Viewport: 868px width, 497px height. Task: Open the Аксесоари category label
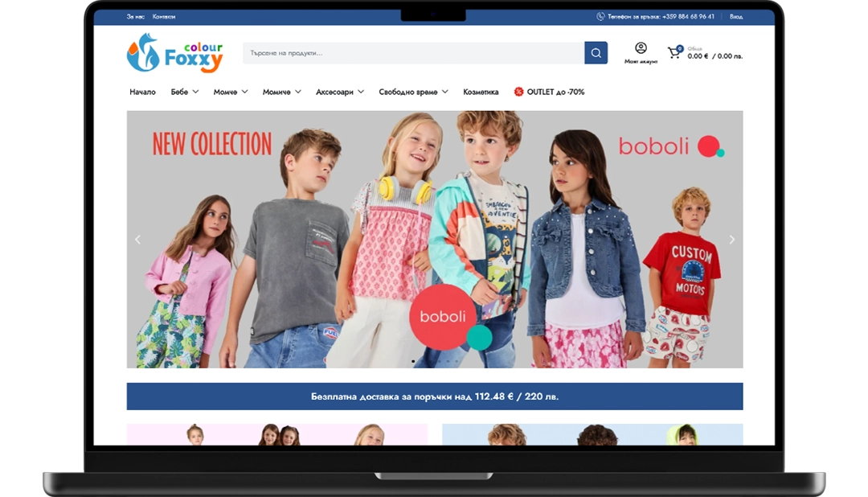point(334,92)
